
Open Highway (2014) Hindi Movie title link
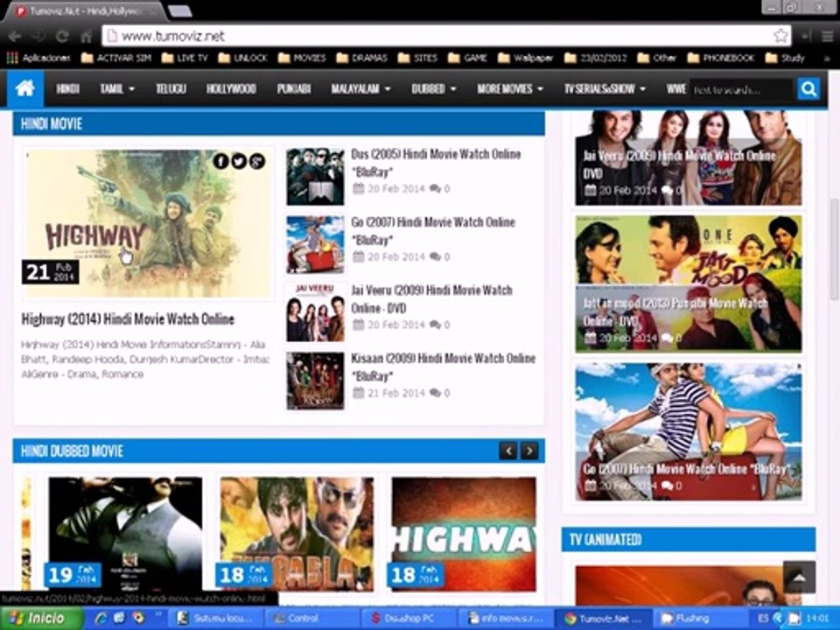(x=128, y=319)
